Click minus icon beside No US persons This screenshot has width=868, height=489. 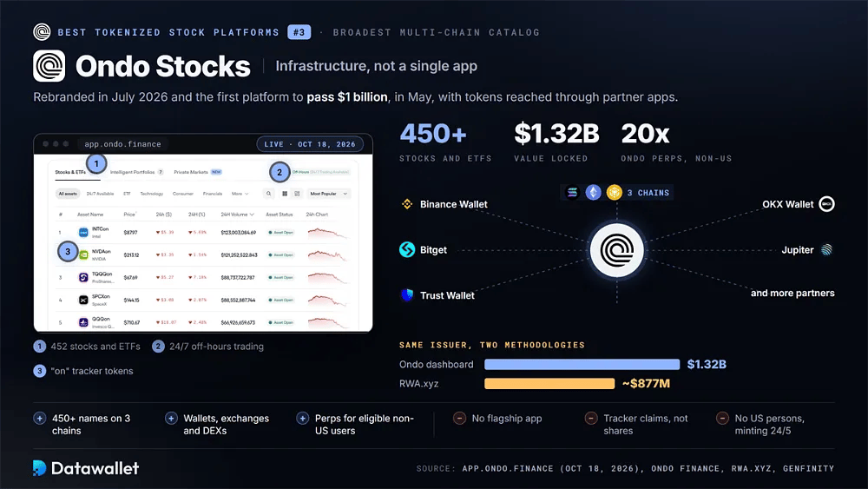(x=722, y=419)
